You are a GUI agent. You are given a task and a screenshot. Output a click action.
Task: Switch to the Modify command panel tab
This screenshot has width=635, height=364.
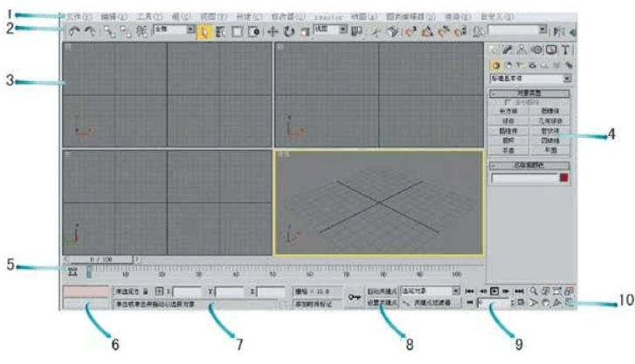(507, 50)
